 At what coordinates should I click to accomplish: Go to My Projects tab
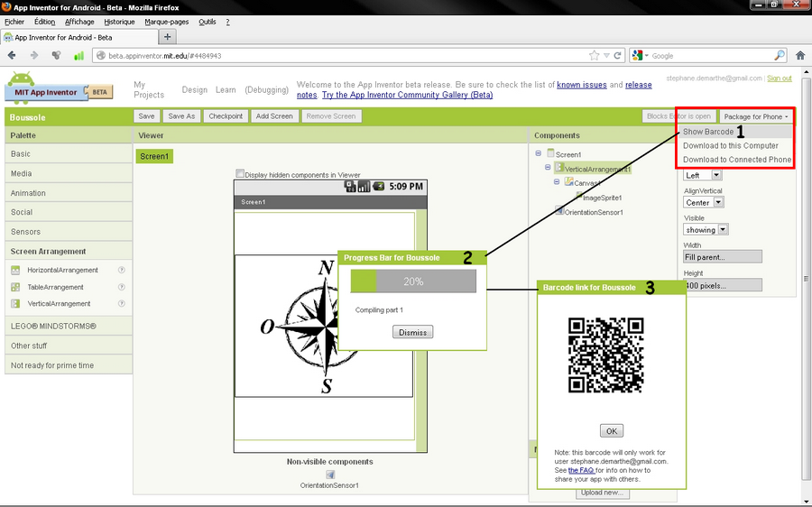(x=149, y=89)
